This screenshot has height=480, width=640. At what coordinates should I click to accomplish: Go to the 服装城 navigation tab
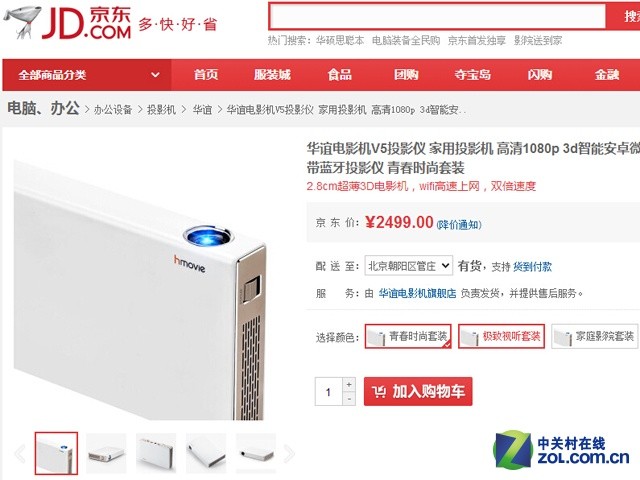tap(272, 75)
